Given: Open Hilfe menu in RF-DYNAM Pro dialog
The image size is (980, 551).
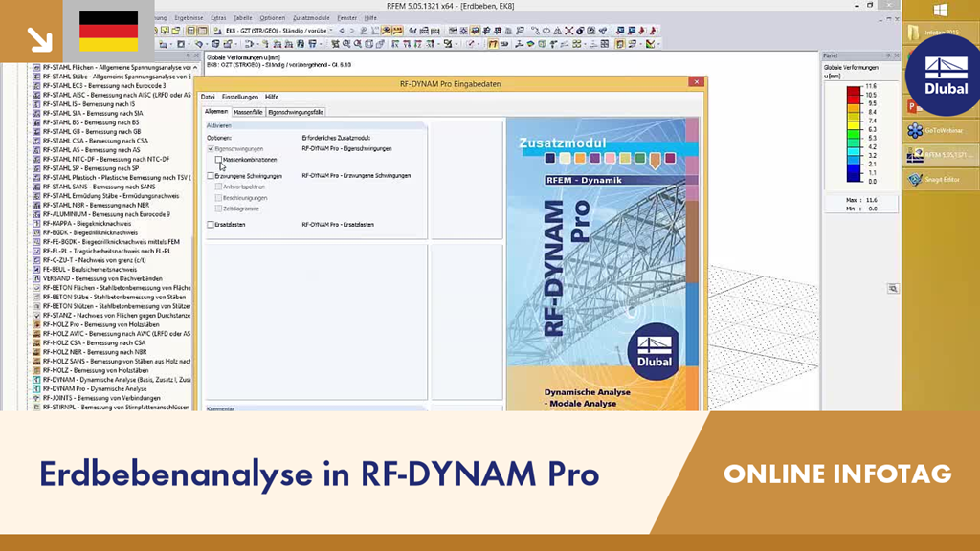Looking at the screenshot, I should (272, 97).
